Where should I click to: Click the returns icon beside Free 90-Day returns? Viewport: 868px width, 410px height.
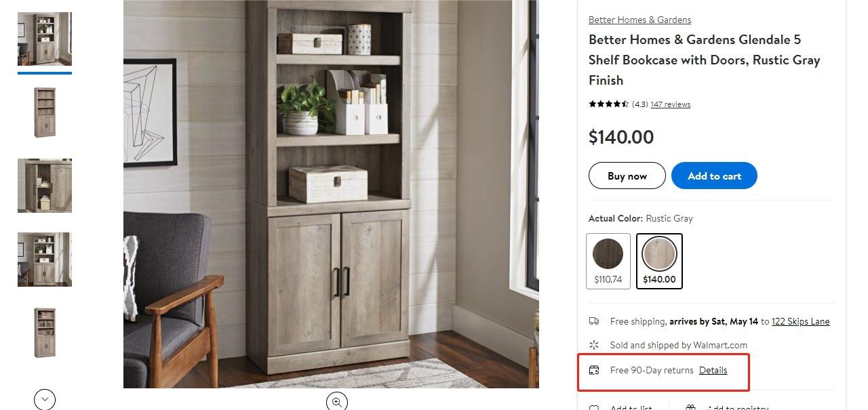(x=594, y=370)
